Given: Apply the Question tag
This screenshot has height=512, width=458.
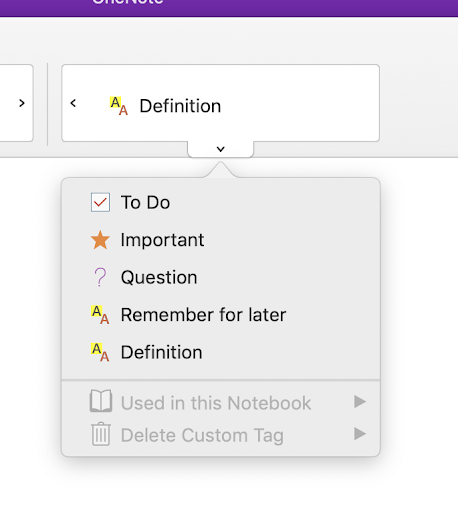Looking at the screenshot, I should click(x=159, y=277).
